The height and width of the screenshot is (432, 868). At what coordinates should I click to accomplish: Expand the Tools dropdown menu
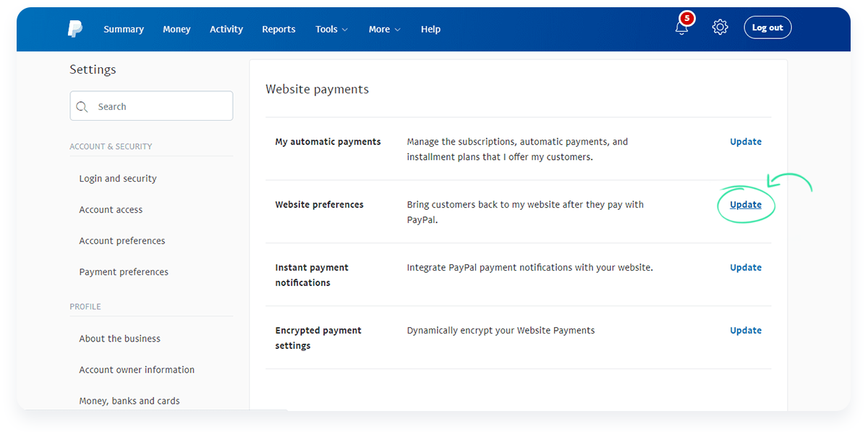pos(331,29)
